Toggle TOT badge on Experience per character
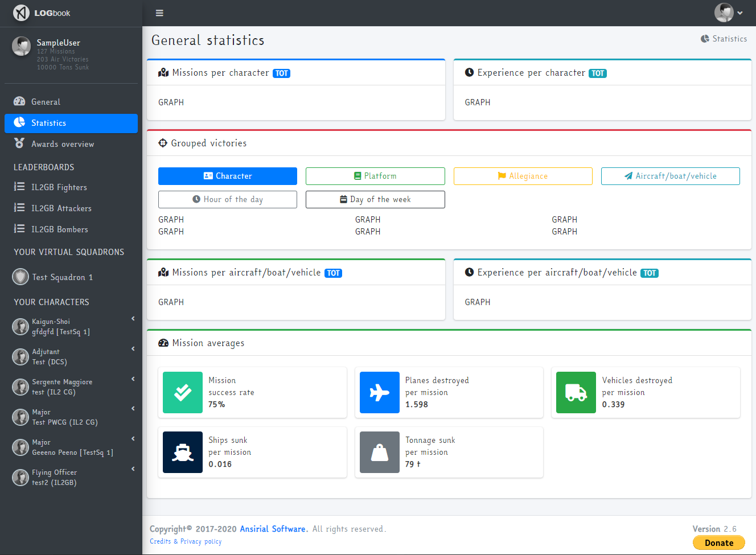 597,73
